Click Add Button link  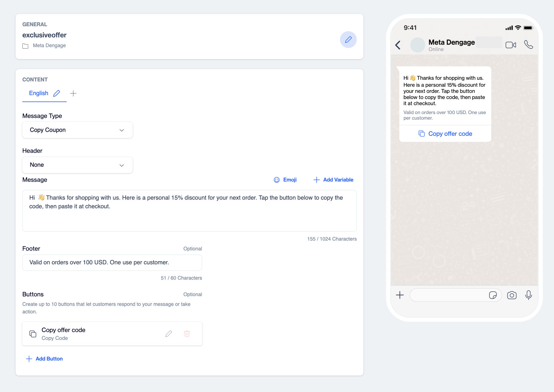[x=44, y=359]
